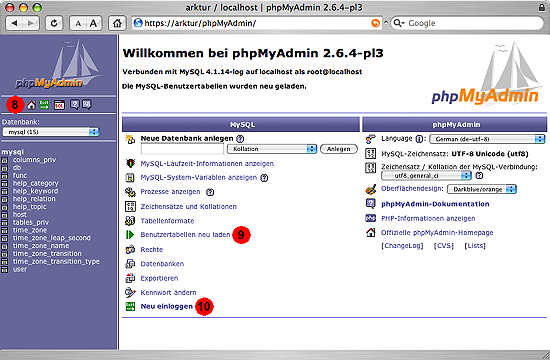Open Zeichensätze und Kollationen link
The image size is (550, 360).
(x=188, y=207)
